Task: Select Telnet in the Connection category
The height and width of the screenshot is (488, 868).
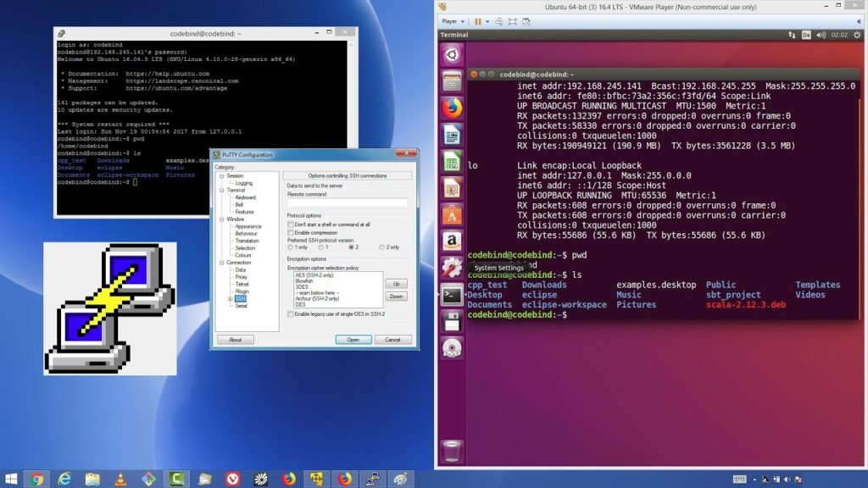Action: (x=242, y=284)
